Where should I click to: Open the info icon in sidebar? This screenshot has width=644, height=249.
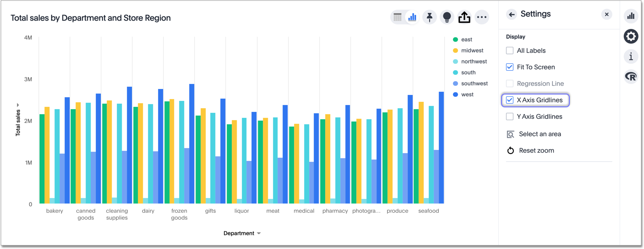click(x=631, y=56)
